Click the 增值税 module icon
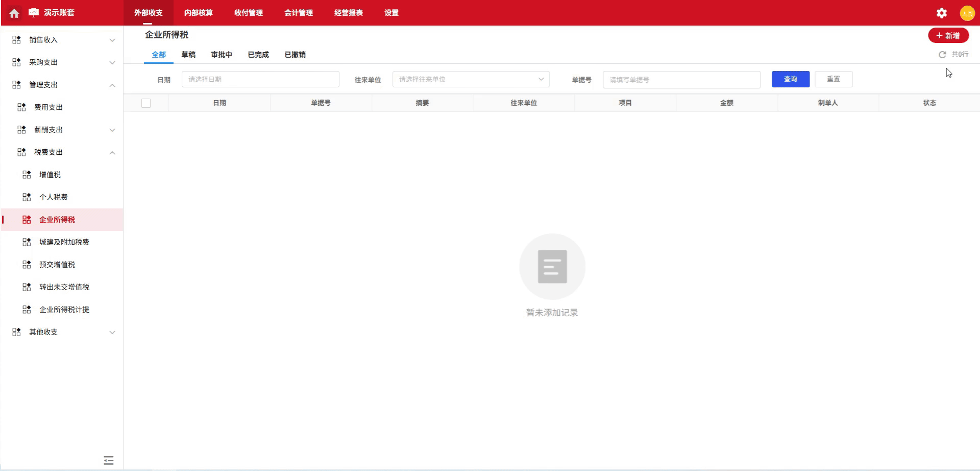Screen dimensions: 980x471 26,174
